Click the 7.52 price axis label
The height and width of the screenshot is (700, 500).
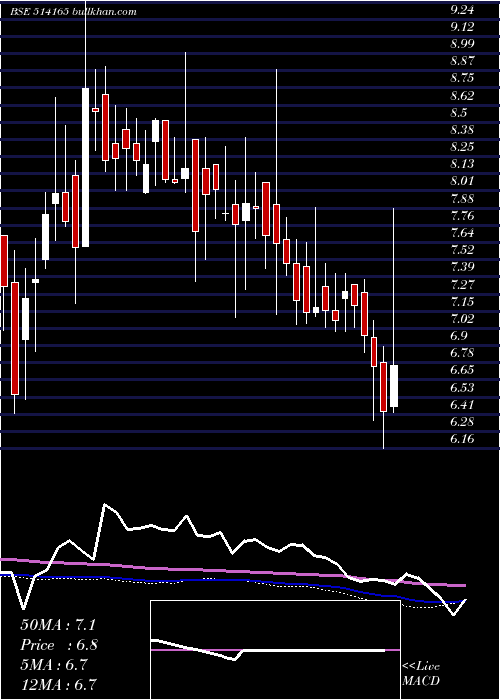tap(461, 250)
